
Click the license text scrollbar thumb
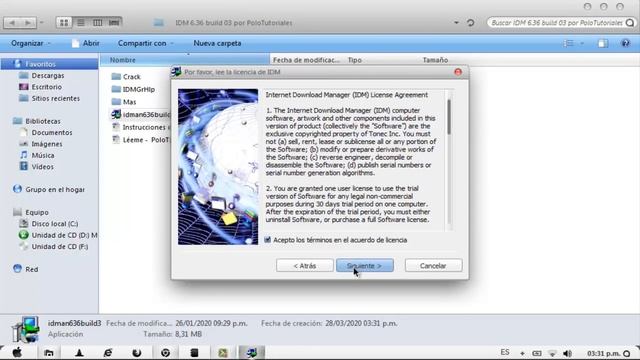449,117
